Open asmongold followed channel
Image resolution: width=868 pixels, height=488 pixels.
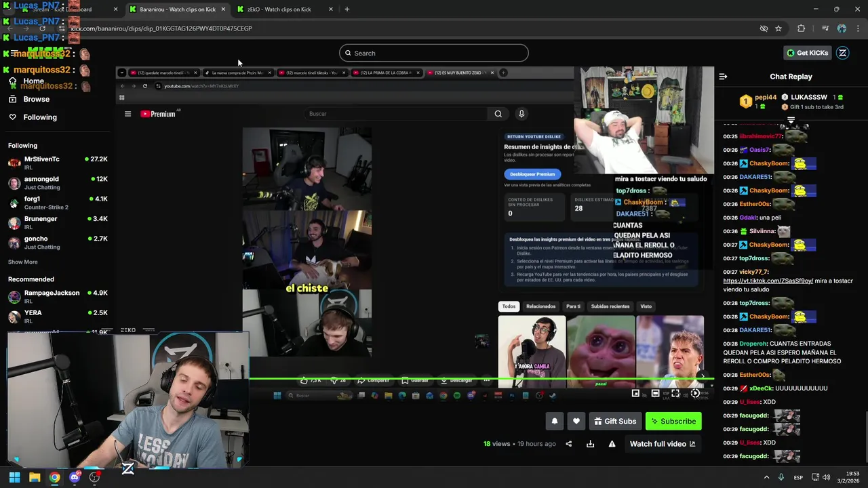58,183
